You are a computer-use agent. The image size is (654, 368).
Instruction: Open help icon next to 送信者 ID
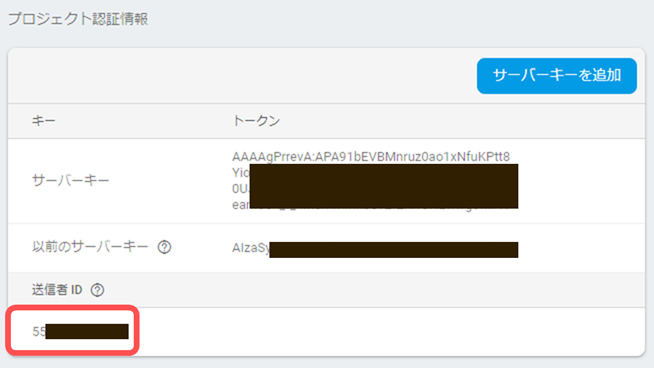pos(97,290)
